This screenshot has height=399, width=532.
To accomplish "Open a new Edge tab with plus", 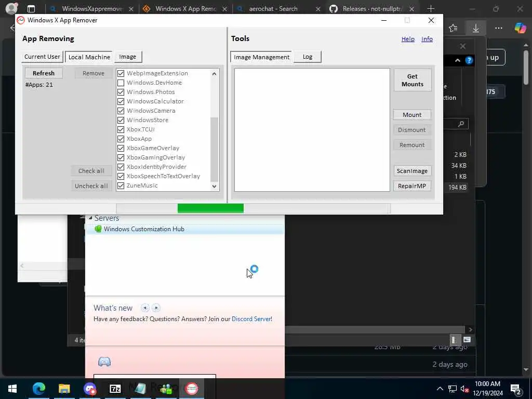I will point(431,8).
